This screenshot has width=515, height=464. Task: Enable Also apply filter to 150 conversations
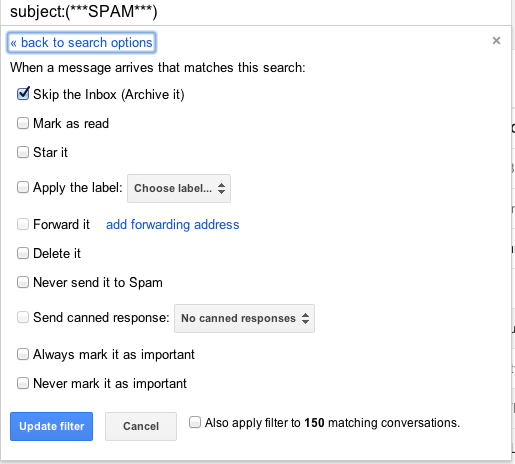point(195,422)
